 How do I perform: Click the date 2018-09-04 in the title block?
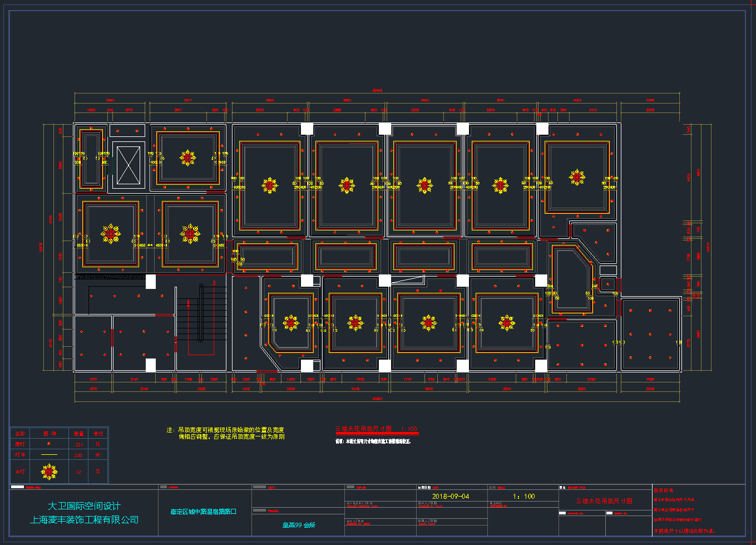pos(451,496)
